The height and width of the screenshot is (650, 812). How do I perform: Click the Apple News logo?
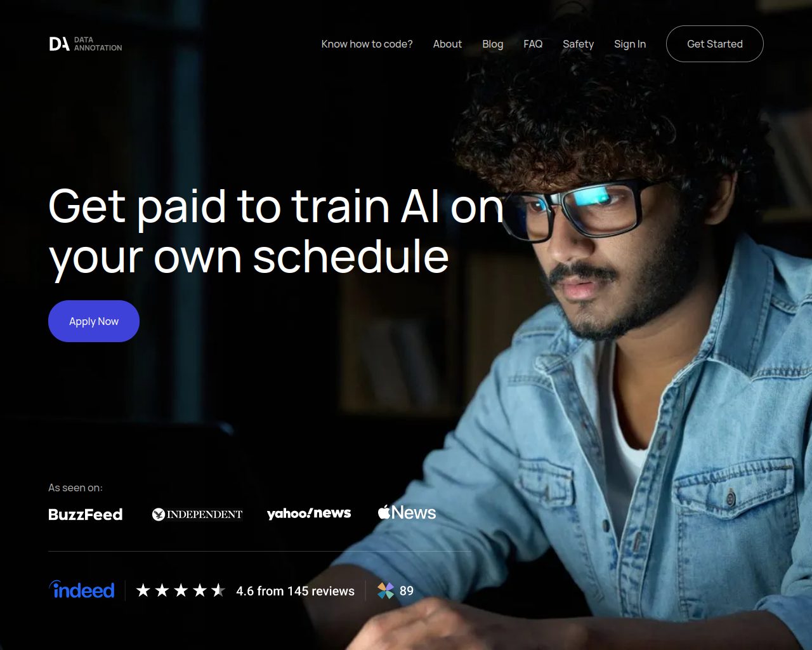point(407,512)
